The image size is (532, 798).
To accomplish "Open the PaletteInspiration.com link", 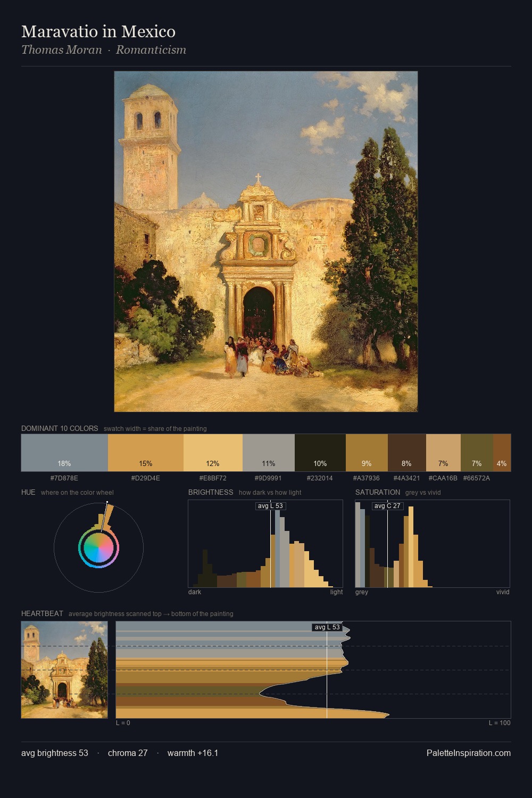I will point(469,753).
